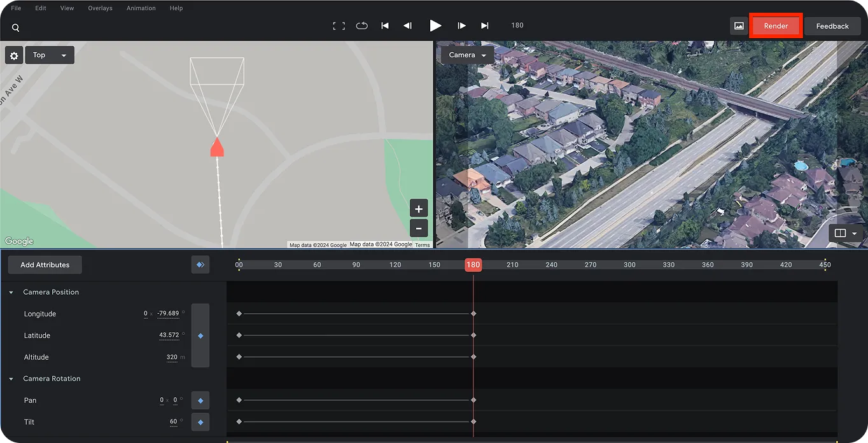Open the View menu

click(x=67, y=8)
